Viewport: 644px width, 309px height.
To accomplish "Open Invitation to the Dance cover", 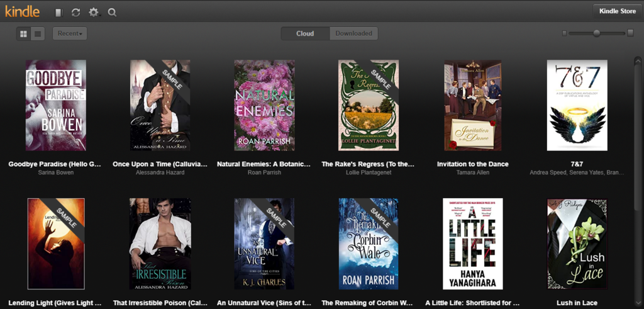I will pyautogui.click(x=473, y=105).
